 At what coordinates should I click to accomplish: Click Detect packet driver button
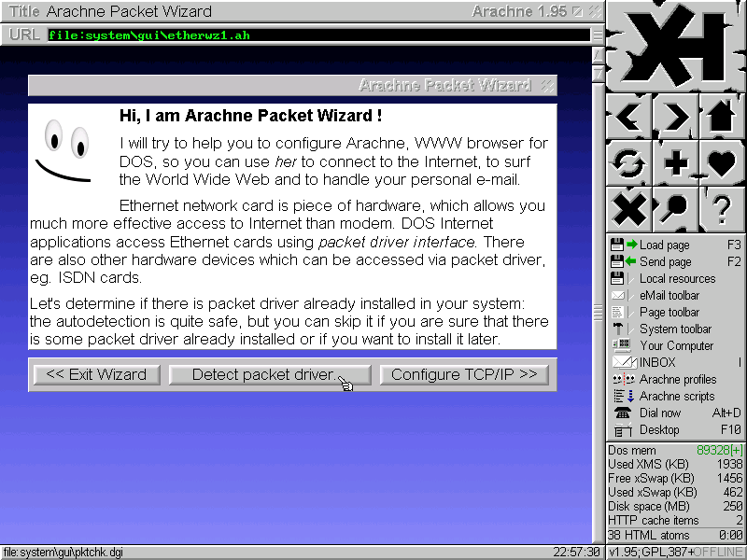270,375
